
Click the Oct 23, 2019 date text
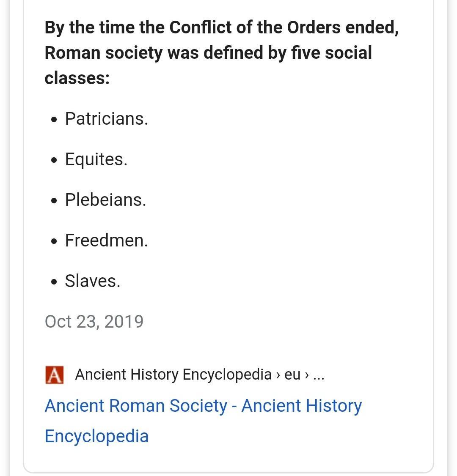click(94, 321)
